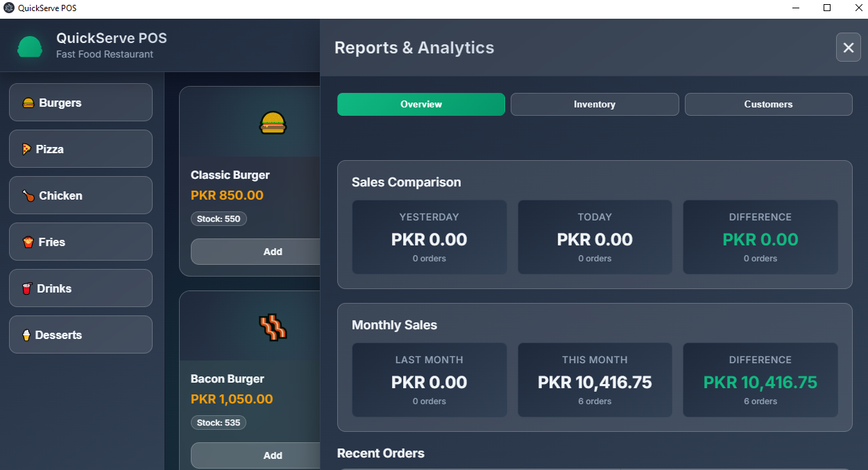This screenshot has width=868, height=470.
Task: Click the This Month sales card
Action: tap(595, 381)
